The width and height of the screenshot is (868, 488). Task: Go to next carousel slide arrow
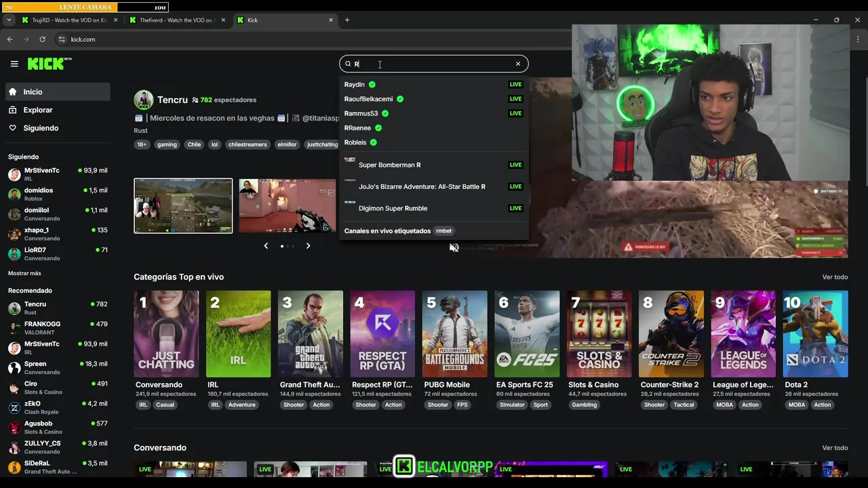[308, 246]
